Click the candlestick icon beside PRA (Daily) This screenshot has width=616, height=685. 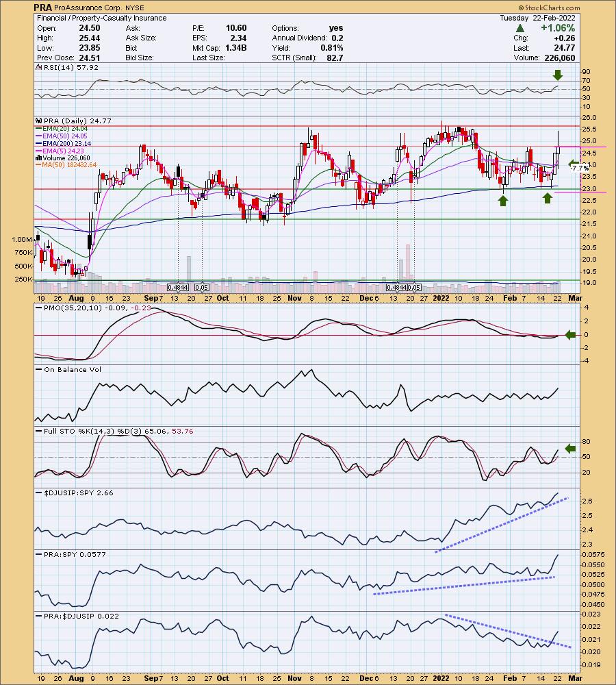point(38,121)
